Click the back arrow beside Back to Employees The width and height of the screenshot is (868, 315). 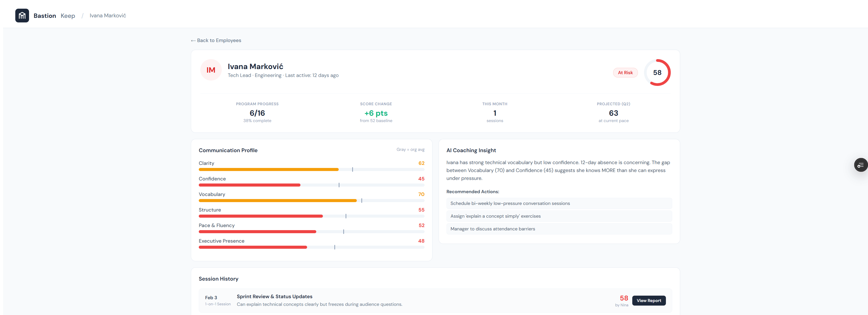(193, 40)
